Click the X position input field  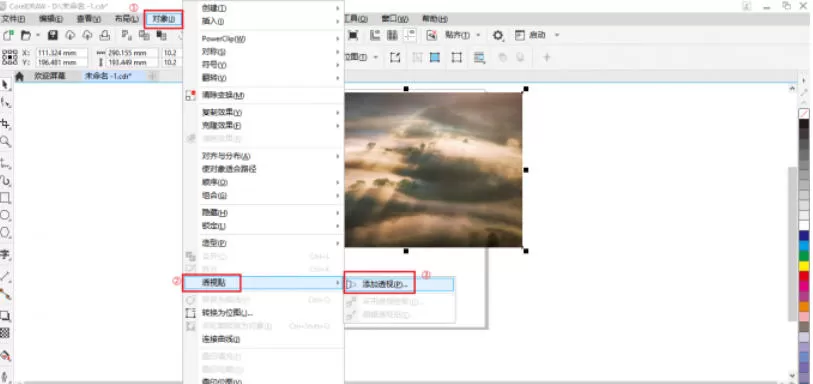[x=62, y=53]
